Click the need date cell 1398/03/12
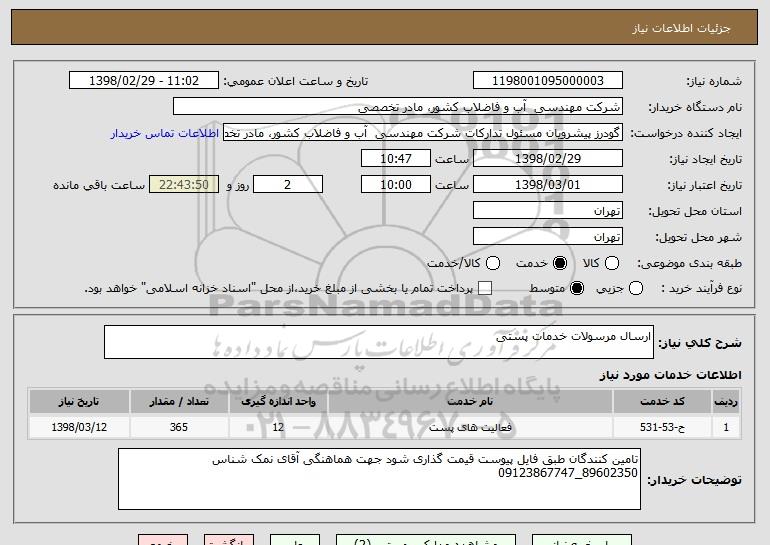770x545 pixels. [x=79, y=427]
